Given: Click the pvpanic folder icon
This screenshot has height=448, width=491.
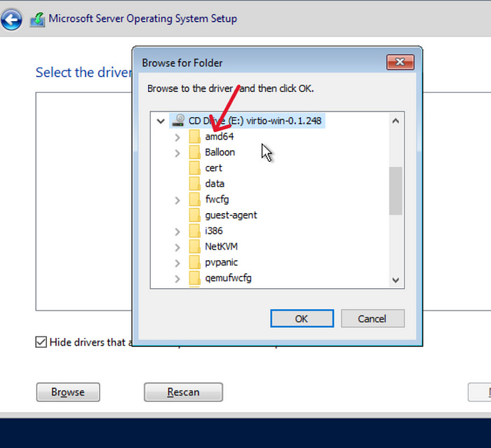Looking at the screenshot, I should (x=194, y=262).
